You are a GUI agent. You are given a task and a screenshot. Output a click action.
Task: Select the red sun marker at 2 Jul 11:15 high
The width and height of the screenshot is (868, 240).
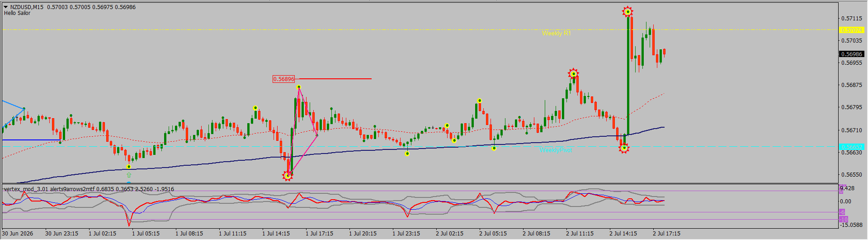(x=573, y=74)
